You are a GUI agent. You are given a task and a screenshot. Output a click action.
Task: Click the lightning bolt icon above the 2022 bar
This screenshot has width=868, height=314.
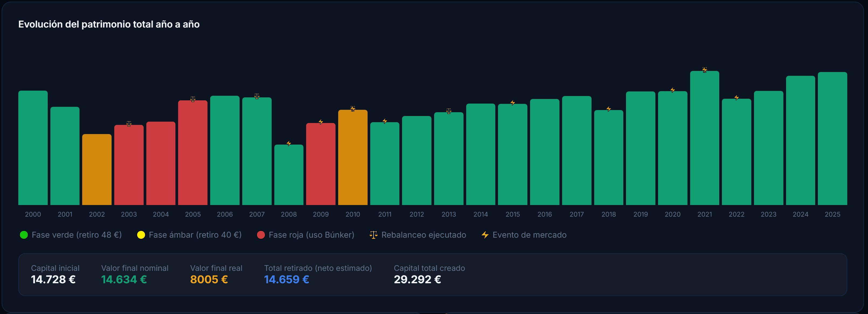click(x=736, y=97)
